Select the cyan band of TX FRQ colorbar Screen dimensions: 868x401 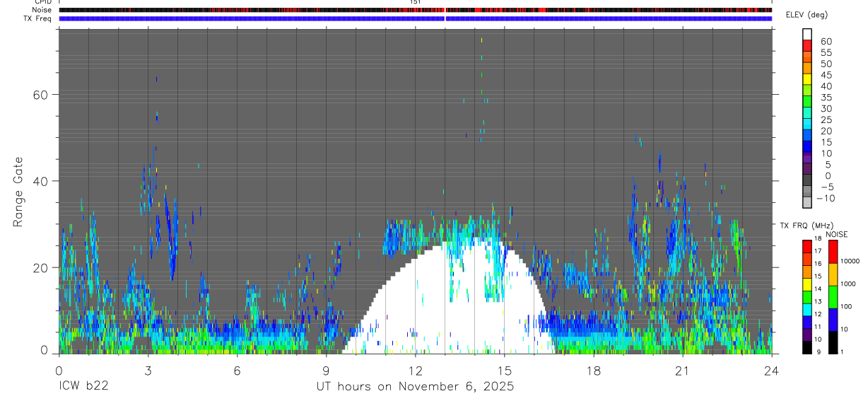pos(807,309)
